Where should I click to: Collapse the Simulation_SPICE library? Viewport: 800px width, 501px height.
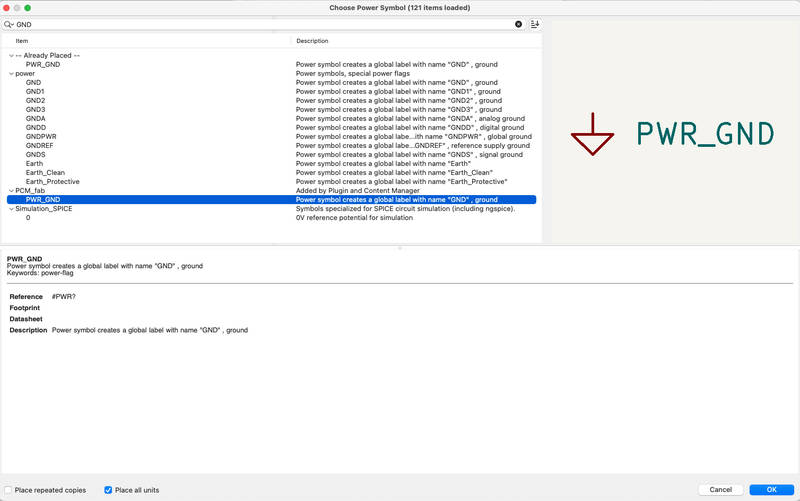[x=11, y=209]
